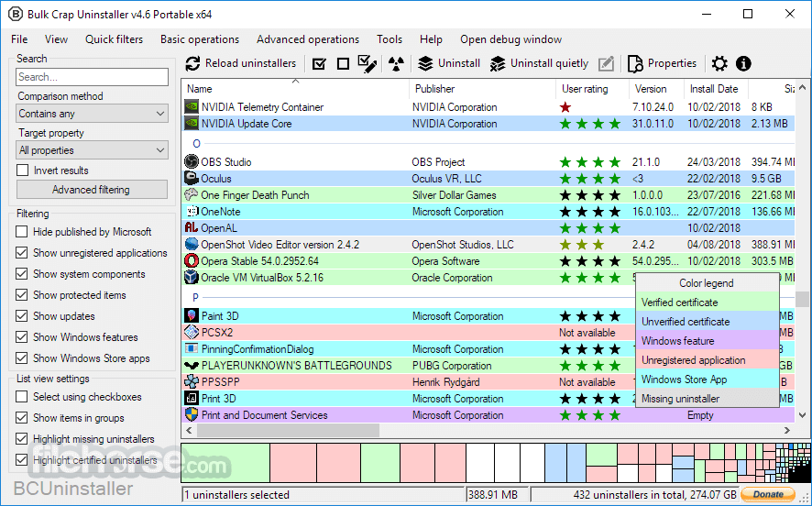Open the Help menu
Screen dimensions: 812x506
(431, 39)
